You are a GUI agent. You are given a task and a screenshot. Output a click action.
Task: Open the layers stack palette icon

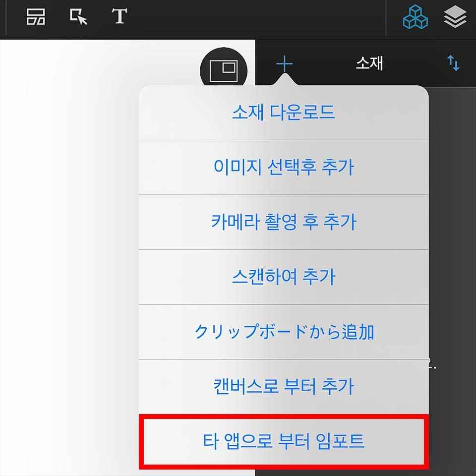455,17
